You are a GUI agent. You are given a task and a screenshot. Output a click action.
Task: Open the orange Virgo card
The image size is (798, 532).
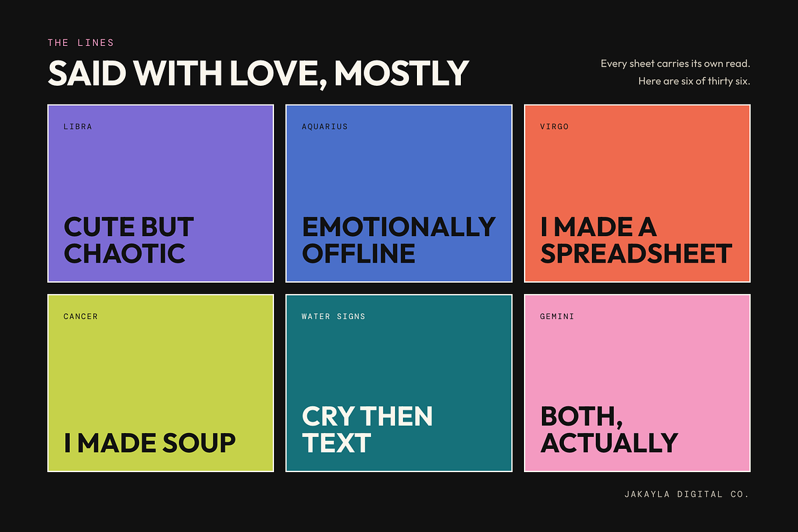pyautogui.click(x=637, y=194)
